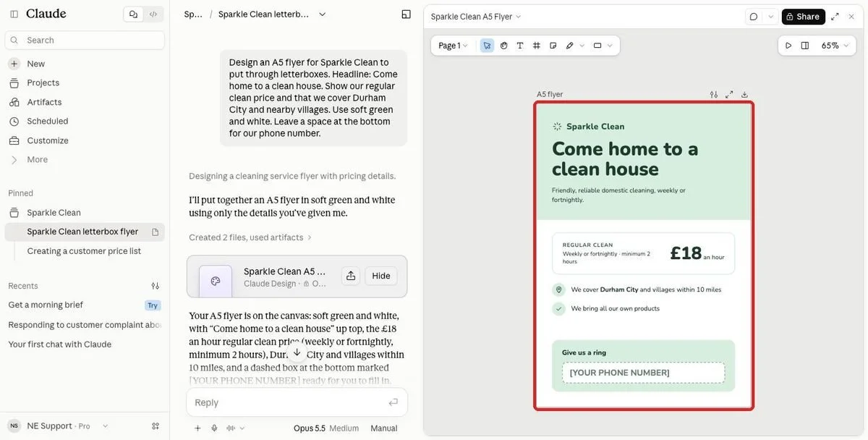Image resolution: width=868 pixels, height=440 pixels.
Task: Switch to the chat mode icon
Action: tap(133, 14)
